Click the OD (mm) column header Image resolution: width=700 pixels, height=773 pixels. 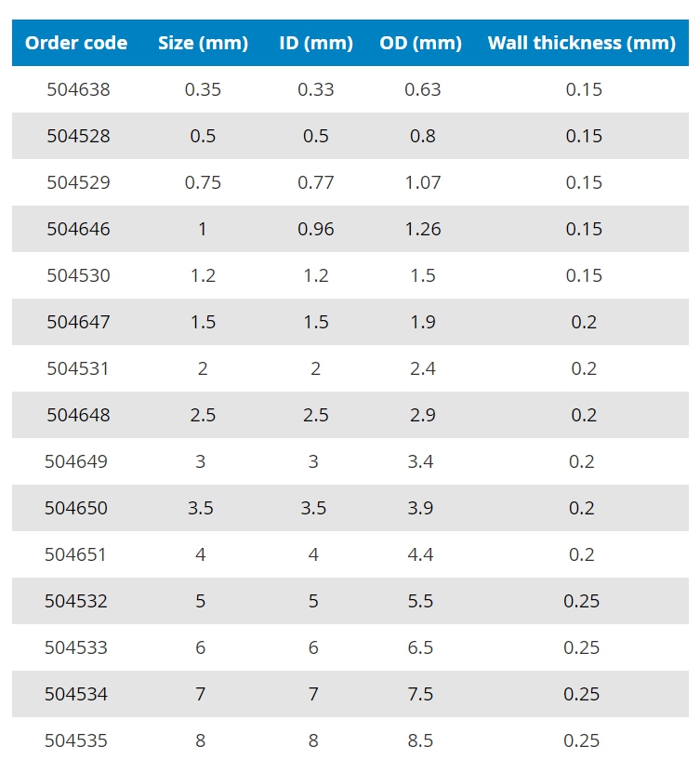[420, 43]
